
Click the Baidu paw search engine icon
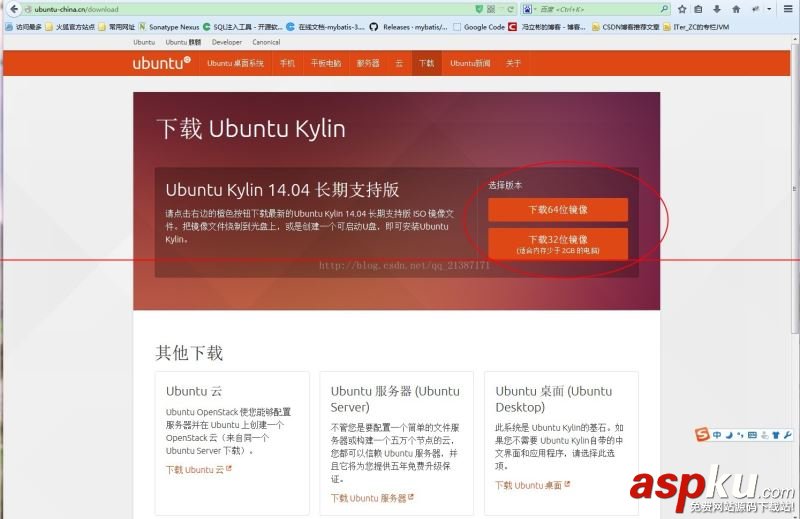[527, 9]
